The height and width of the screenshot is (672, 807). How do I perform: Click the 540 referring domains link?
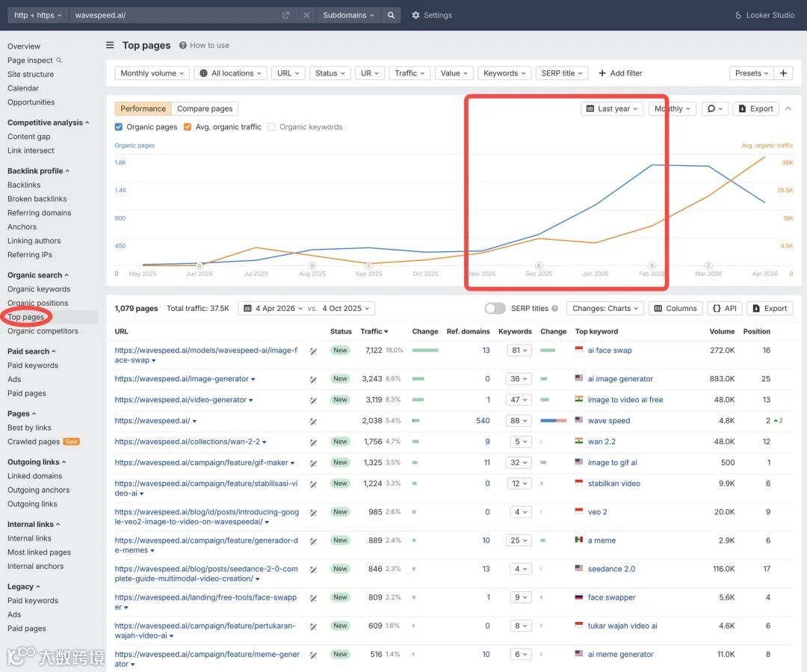coord(483,421)
